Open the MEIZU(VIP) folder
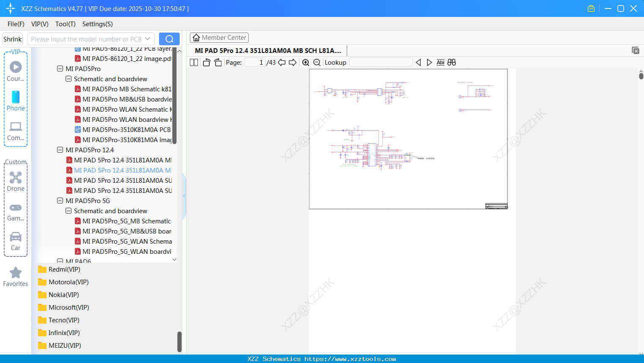644x363 pixels. 60,346
